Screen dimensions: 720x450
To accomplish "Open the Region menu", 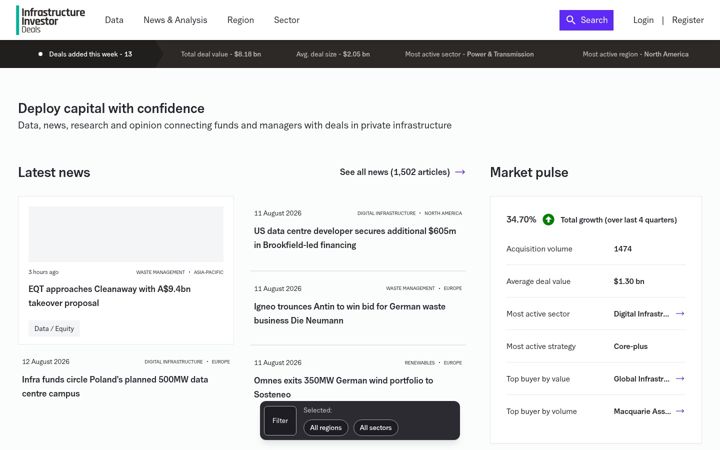I will pyautogui.click(x=241, y=20).
